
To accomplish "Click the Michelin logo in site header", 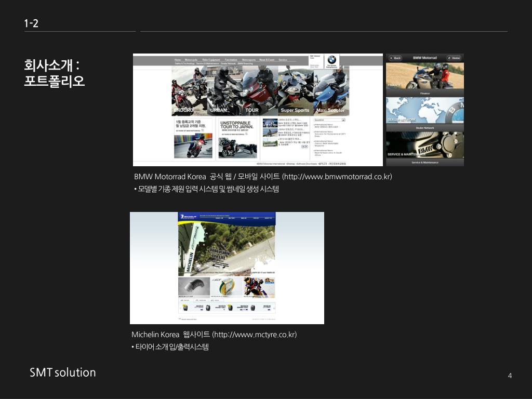I will (188, 217).
